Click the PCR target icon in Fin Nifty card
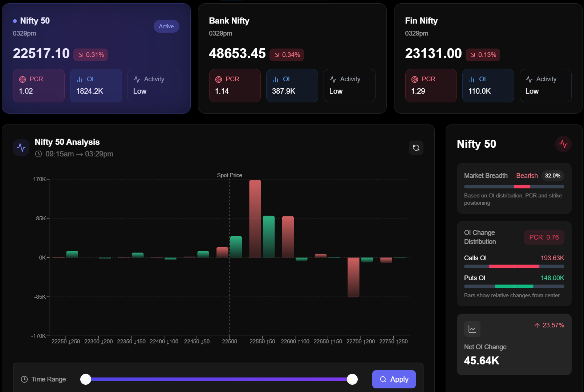This screenshot has height=392, width=584. (x=415, y=79)
